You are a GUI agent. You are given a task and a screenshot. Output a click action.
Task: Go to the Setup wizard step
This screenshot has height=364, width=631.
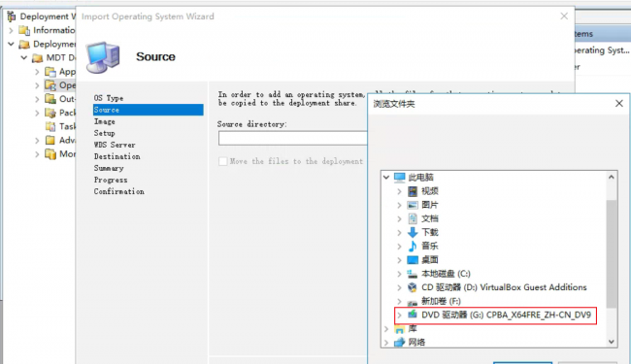[105, 133]
